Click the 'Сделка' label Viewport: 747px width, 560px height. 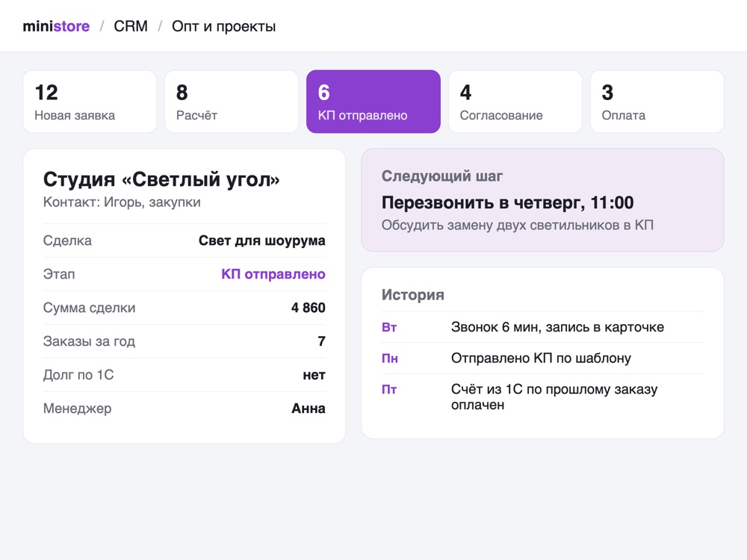point(67,240)
